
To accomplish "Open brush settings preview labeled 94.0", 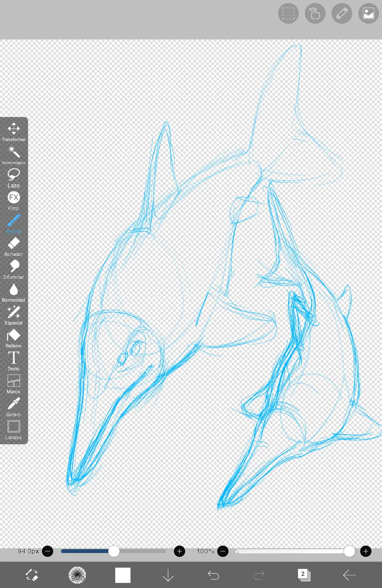I will [x=77, y=575].
